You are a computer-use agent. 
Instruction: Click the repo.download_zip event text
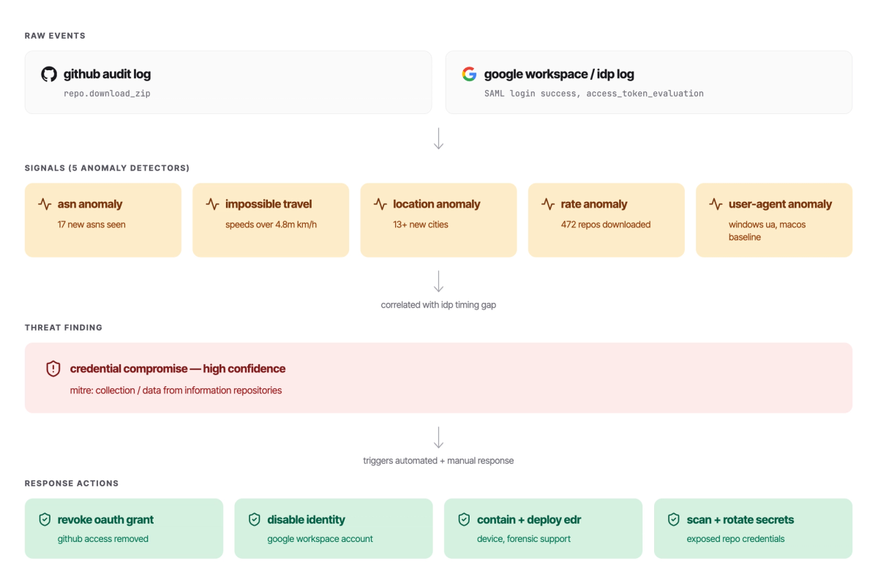click(x=107, y=94)
